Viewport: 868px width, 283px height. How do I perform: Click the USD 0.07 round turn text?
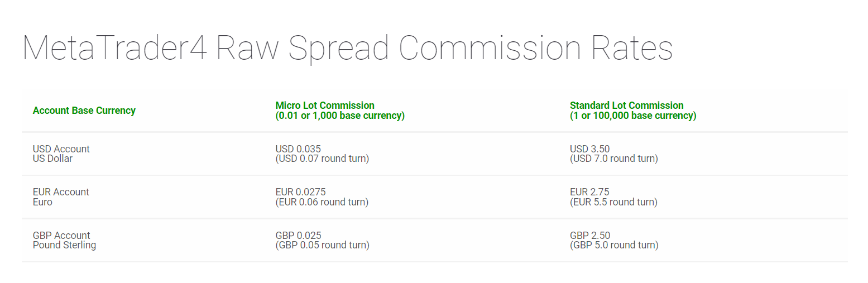tap(322, 159)
